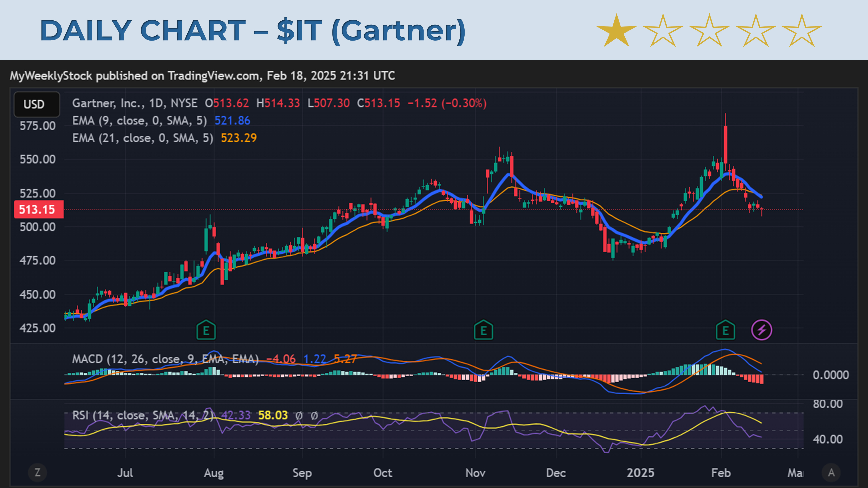Click the 475.00 price axis label
The height and width of the screenshot is (488, 868).
click(x=37, y=260)
